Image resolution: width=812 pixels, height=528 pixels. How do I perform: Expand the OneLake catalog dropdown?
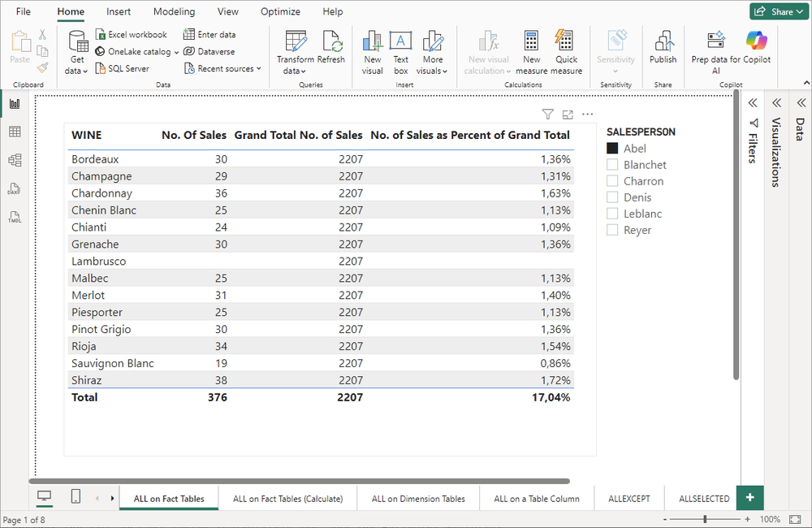(176, 52)
